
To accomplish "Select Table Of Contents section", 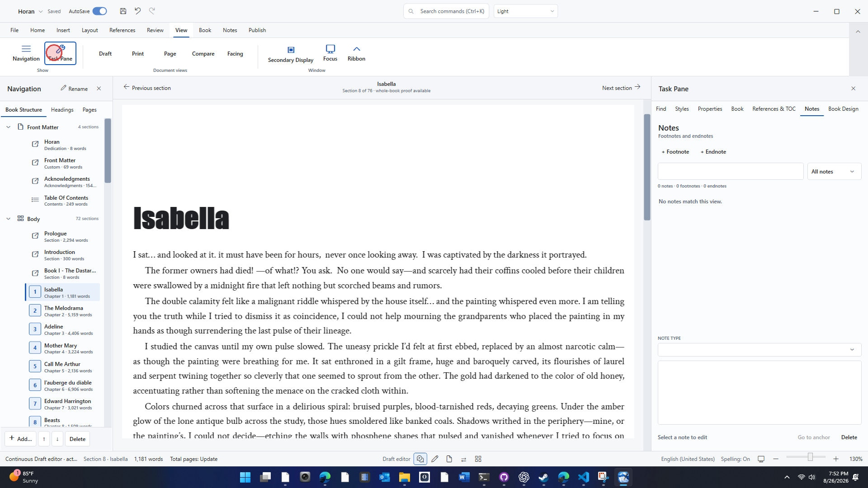I will 62,201.
